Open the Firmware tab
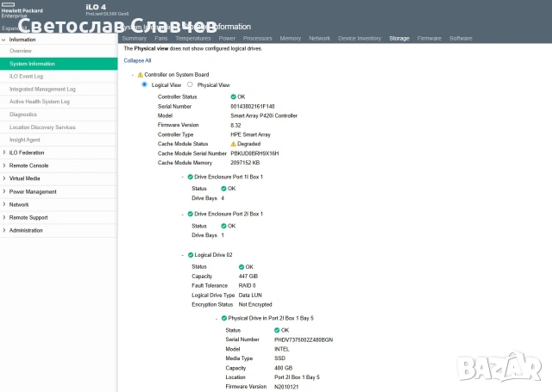 (x=430, y=38)
